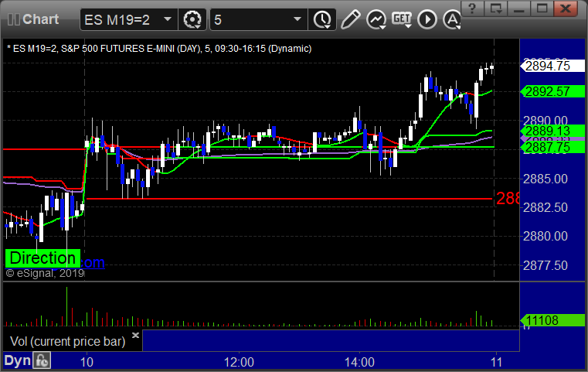Maximize the chart window
The width and height of the screenshot is (588, 372).
pos(542,9)
